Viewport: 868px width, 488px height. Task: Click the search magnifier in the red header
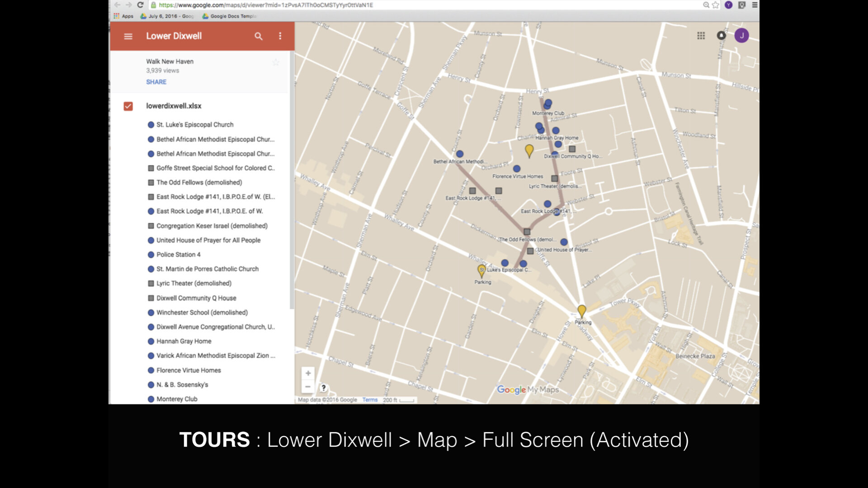point(259,36)
